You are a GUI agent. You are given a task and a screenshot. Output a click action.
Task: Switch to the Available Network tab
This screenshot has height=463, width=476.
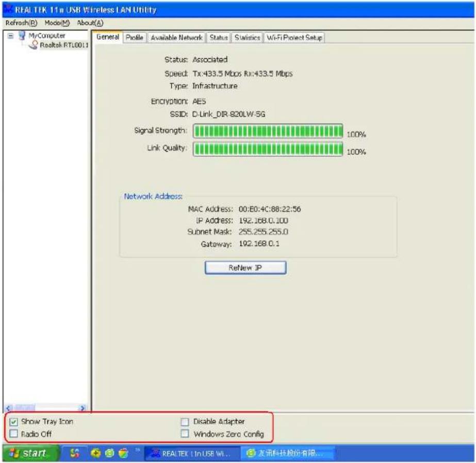(x=176, y=38)
